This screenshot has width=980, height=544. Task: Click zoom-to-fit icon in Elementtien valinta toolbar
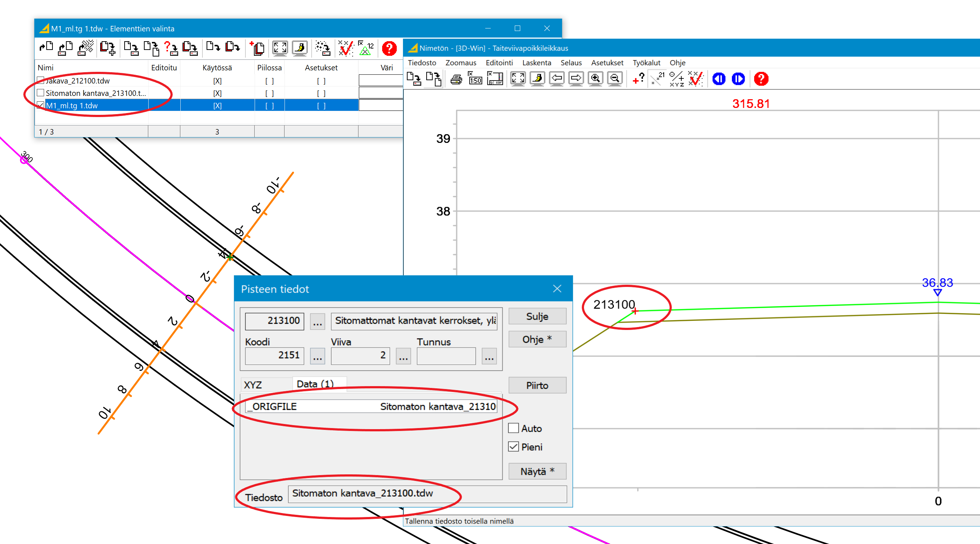(280, 48)
